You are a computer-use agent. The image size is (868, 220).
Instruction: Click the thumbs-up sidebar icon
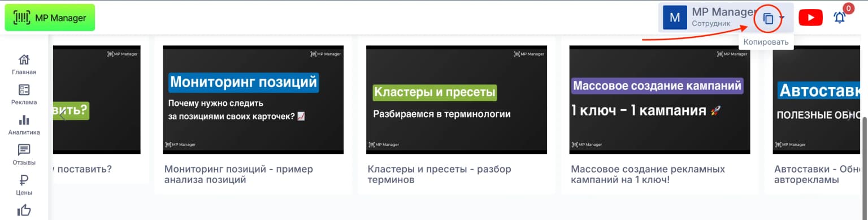coord(24,210)
